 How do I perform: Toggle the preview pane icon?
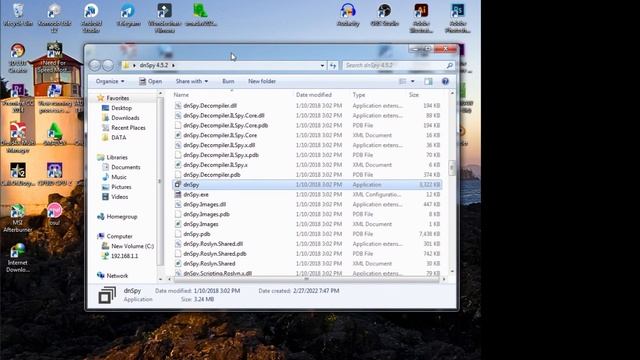point(428,81)
